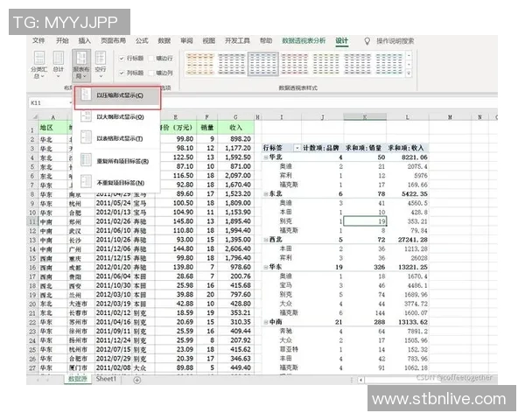Click the lightbulb 操作说明搜索 search box
The image size is (525, 420).
tap(389, 41)
